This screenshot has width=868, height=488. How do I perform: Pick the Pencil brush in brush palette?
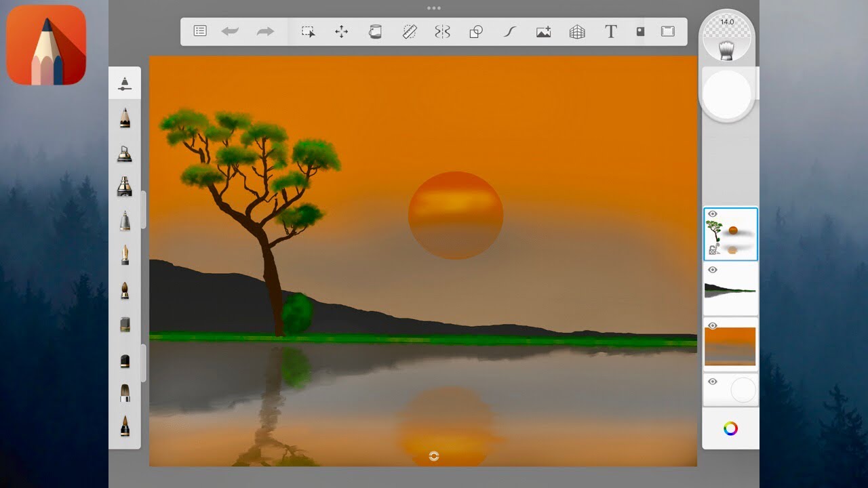125,119
